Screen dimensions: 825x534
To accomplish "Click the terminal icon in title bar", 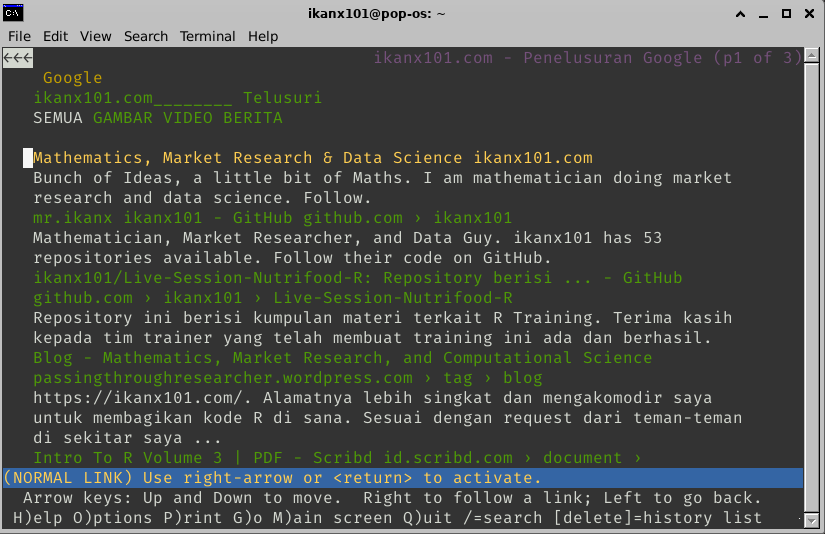I will (13, 13).
